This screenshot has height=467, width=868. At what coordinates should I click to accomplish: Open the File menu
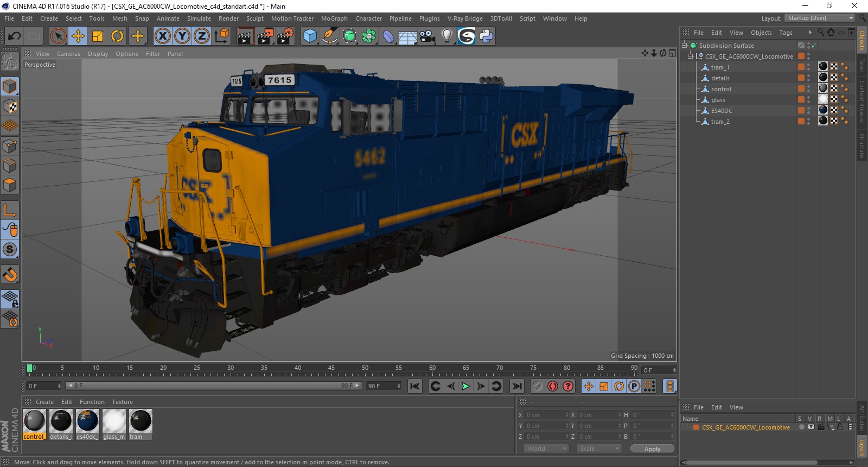(9, 18)
